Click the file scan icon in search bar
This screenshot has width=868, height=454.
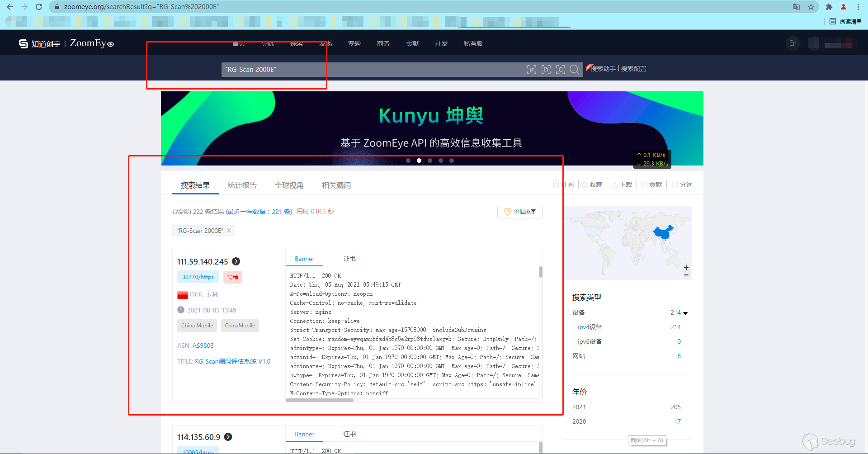546,70
